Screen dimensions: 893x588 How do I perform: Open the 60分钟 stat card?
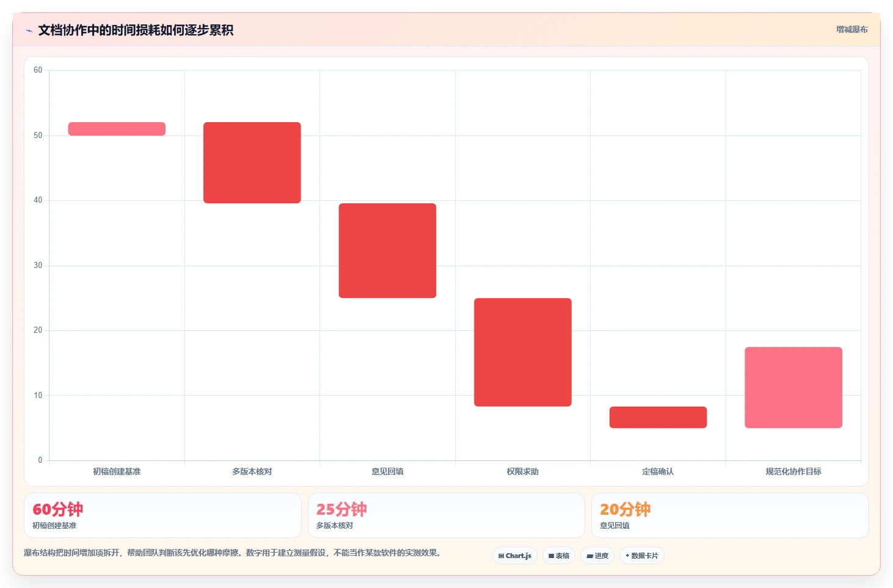[x=162, y=515]
